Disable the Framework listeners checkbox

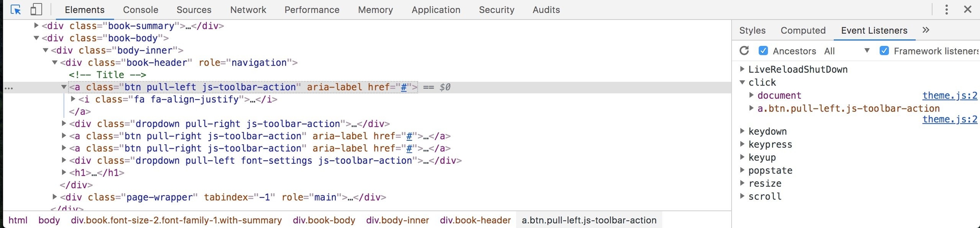(x=884, y=51)
